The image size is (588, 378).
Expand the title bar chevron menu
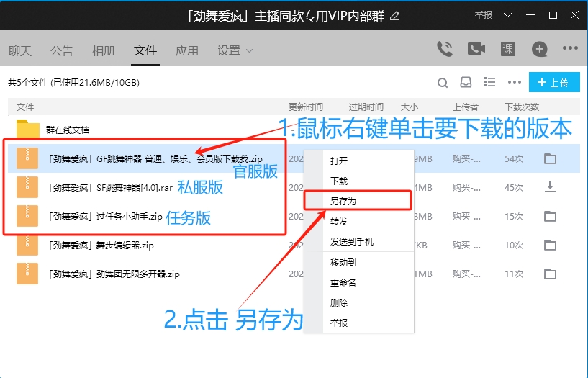507,15
